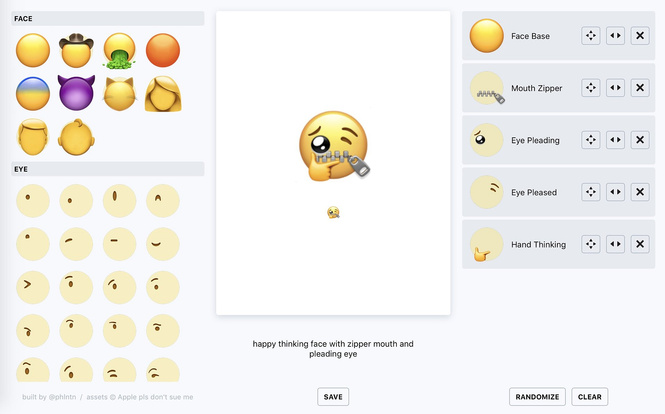Image resolution: width=665 pixels, height=414 pixels.
Task: Choose the red-orange angry face base
Action: click(x=163, y=50)
